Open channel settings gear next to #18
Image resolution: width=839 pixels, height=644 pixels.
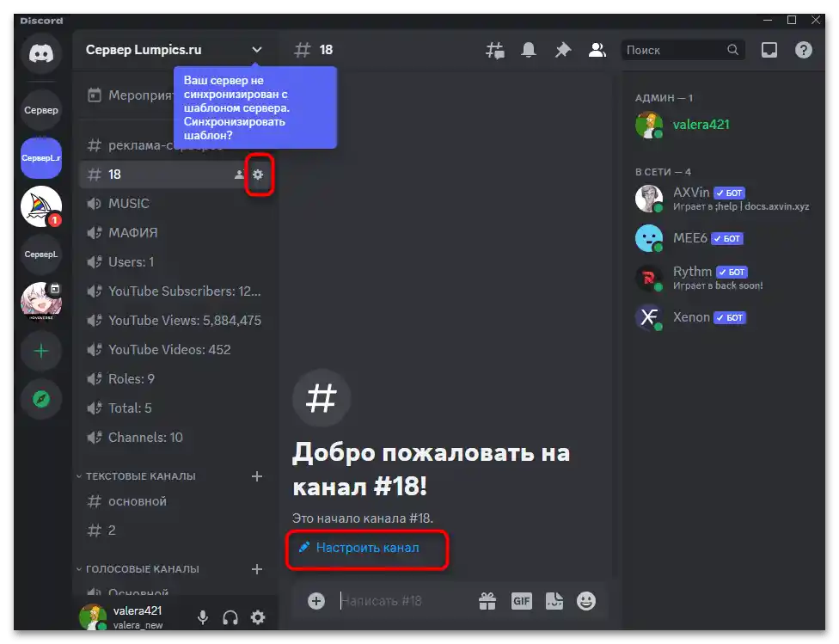coord(260,174)
